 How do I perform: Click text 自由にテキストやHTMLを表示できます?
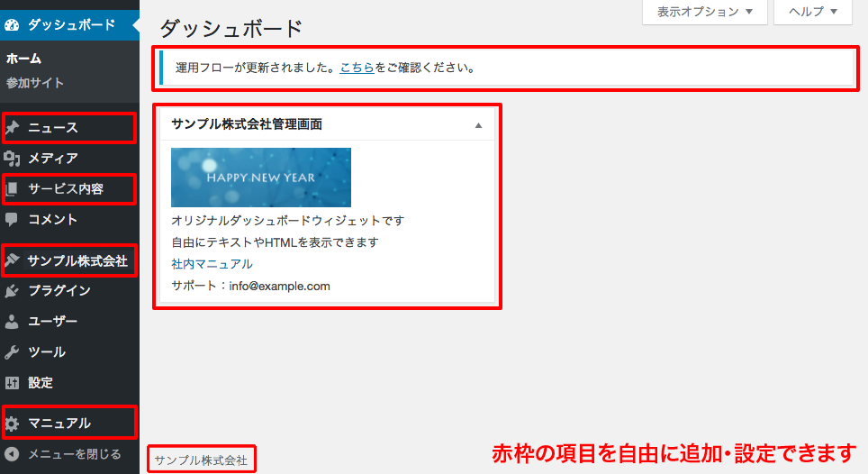coord(276,242)
